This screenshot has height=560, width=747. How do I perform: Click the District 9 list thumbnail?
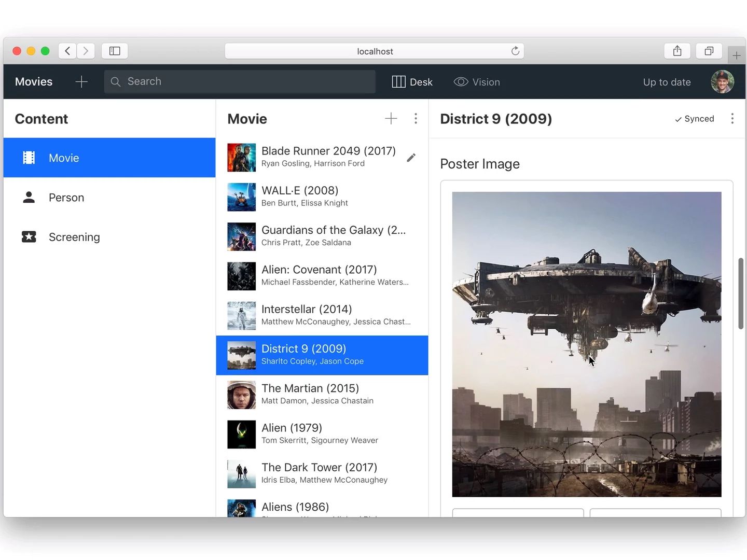pyautogui.click(x=242, y=355)
